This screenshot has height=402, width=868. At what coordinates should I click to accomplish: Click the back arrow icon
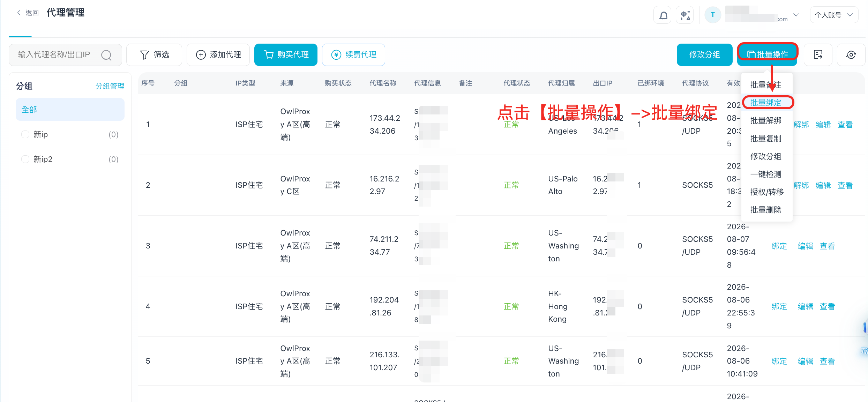[19, 13]
